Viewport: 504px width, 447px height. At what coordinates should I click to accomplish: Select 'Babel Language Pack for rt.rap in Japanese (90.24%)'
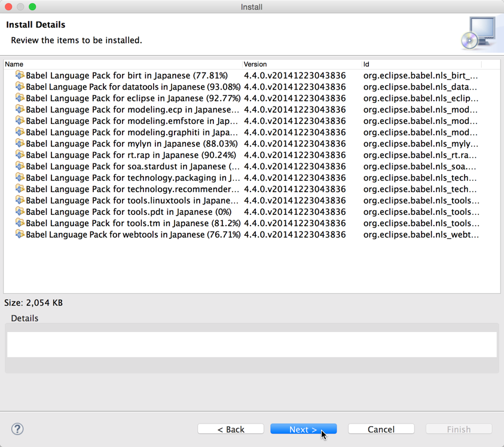tap(131, 155)
